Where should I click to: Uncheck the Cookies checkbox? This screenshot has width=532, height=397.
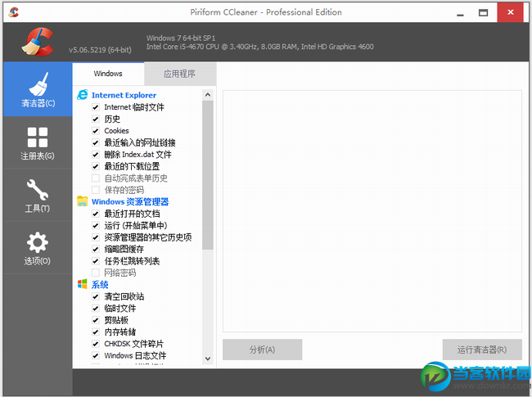coord(96,131)
